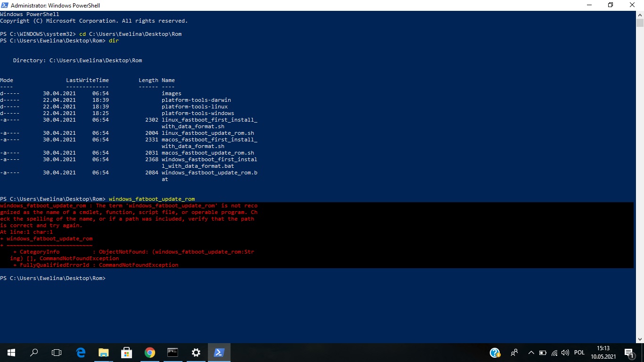Open the People icon in the system tray

(514, 353)
